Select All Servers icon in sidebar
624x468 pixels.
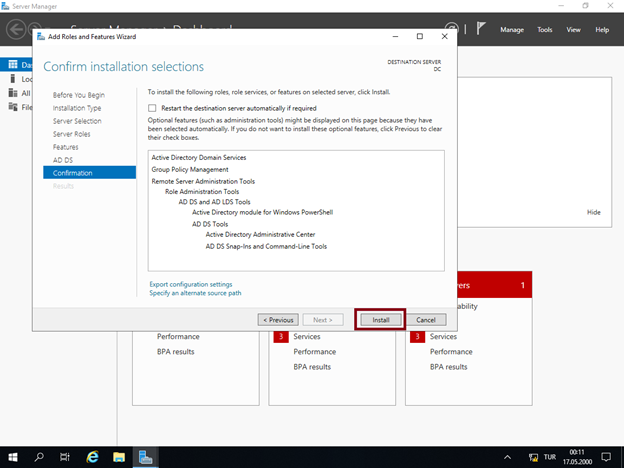(13, 93)
